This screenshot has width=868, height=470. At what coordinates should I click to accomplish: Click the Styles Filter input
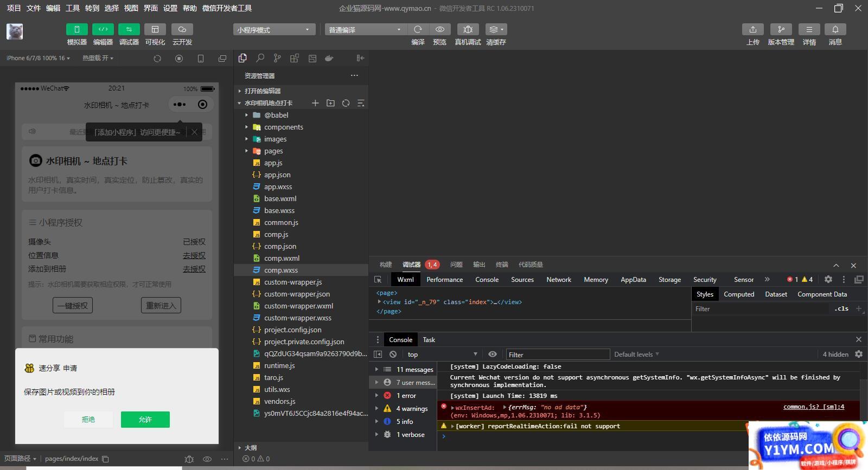coord(759,309)
